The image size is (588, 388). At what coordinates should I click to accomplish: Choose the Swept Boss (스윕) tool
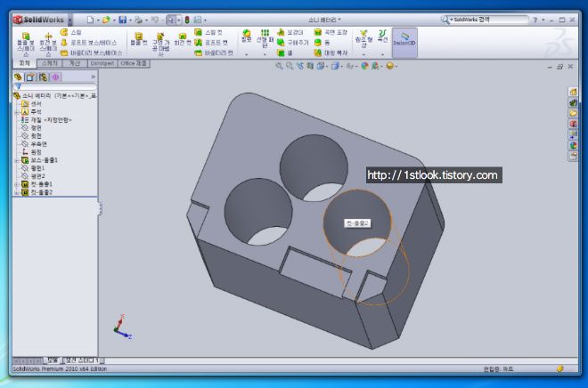71,32
